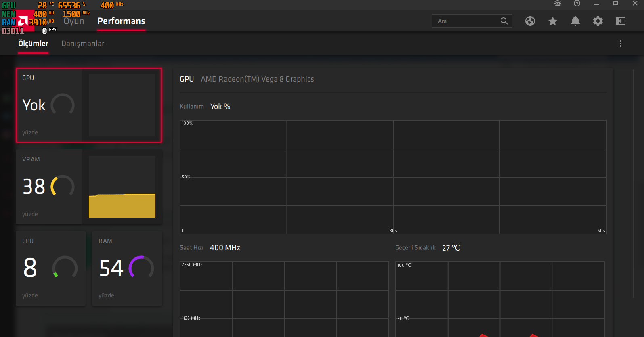Open the three-dot more options menu
The width and height of the screenshot is (644, 337).
click(621, 44)
